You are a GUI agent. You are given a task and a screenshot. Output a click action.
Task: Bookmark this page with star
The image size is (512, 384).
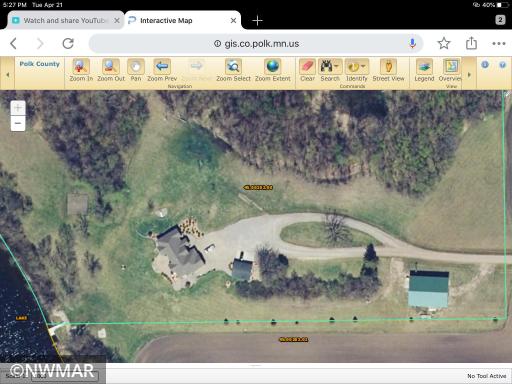(x=444, y=43)
